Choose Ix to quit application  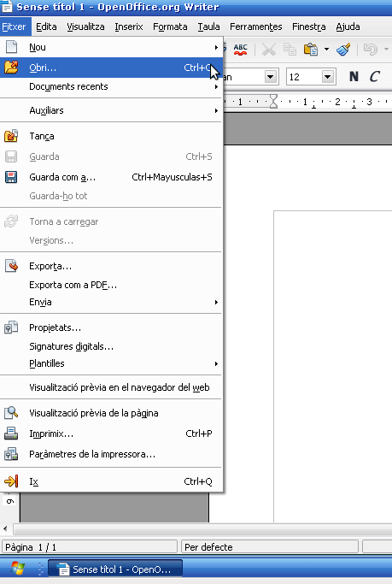tap(111, 481)
